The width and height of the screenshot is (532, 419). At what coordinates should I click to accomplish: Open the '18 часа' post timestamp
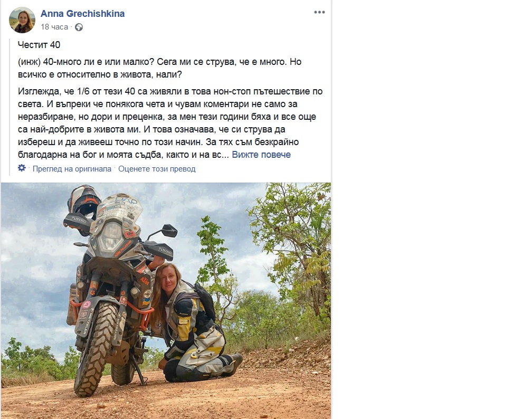[54, 27]
